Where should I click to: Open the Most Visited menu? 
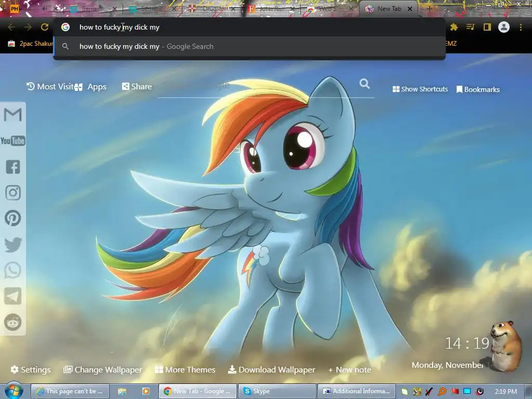coord(50,87)
